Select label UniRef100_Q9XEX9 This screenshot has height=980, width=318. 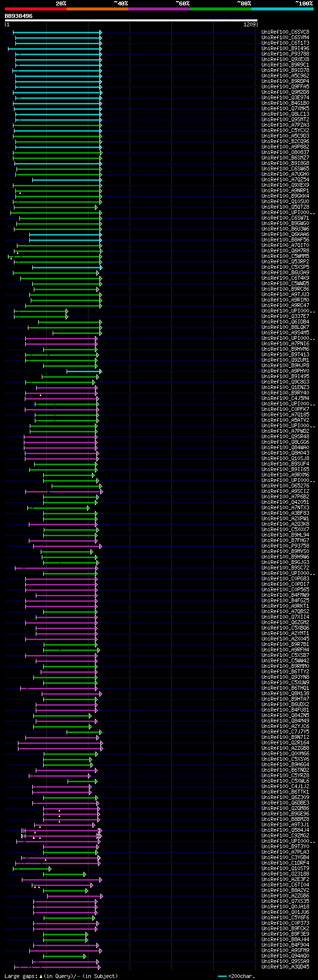(285, 185)
